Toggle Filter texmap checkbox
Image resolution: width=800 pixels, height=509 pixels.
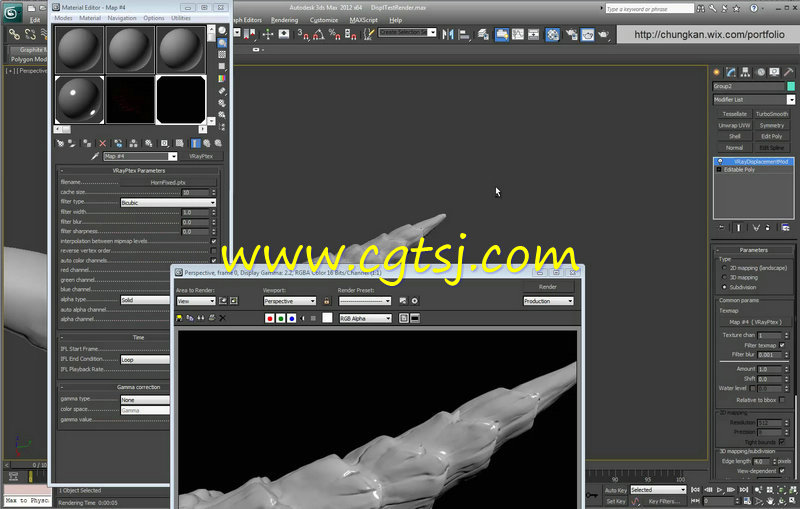click(x=782, y=345)
